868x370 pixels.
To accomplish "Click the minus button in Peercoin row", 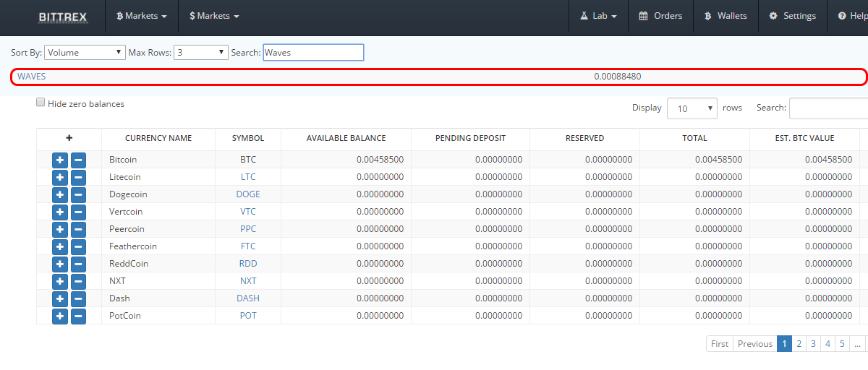I will 78,229.
